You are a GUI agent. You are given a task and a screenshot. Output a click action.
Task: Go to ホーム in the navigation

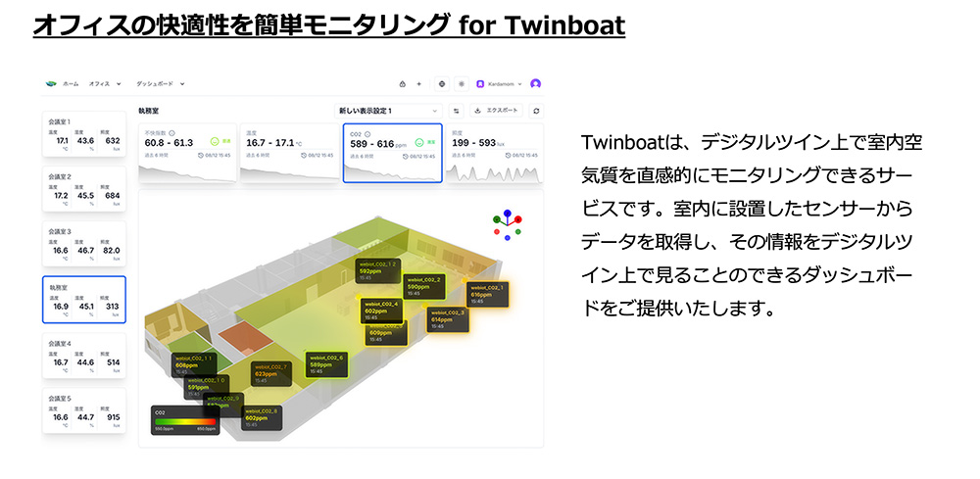71,84
